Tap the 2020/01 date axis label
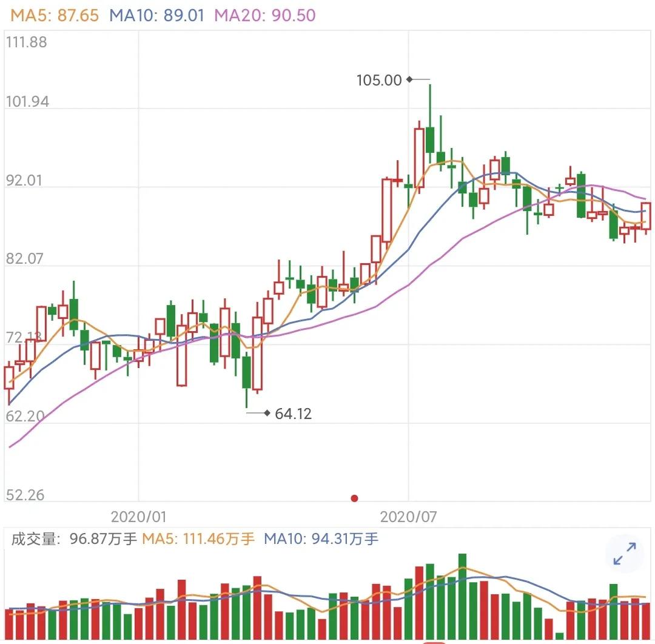 [x=138, y=517]
